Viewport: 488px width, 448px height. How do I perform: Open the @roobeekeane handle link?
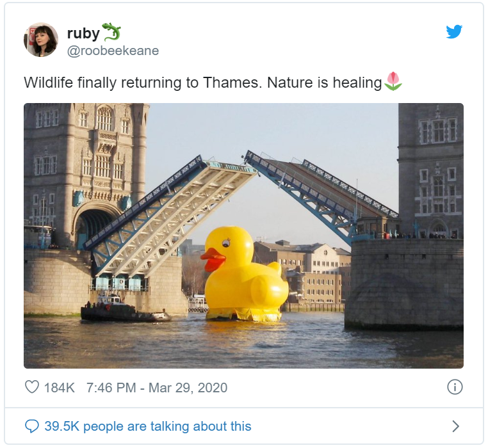113,51
